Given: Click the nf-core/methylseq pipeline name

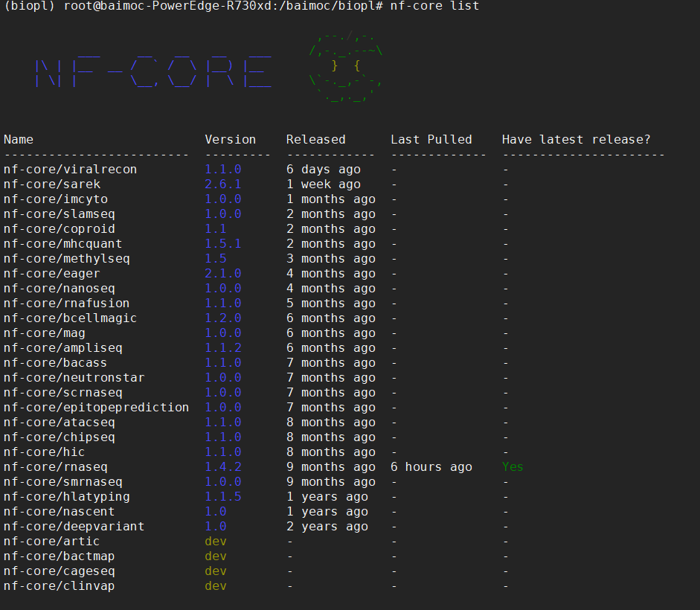Looking at the screenshot, I should click(66, 259).
